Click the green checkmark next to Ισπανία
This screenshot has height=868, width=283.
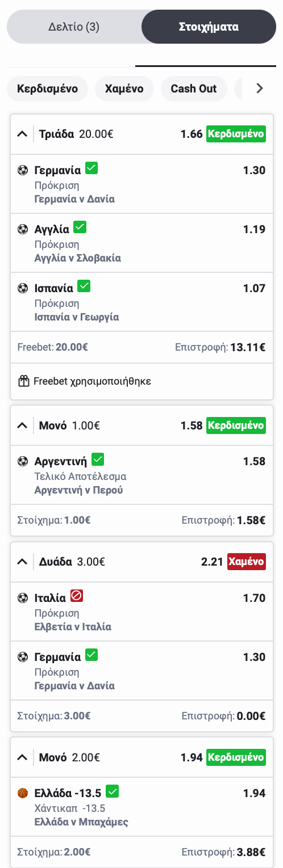tap(84, 286)
